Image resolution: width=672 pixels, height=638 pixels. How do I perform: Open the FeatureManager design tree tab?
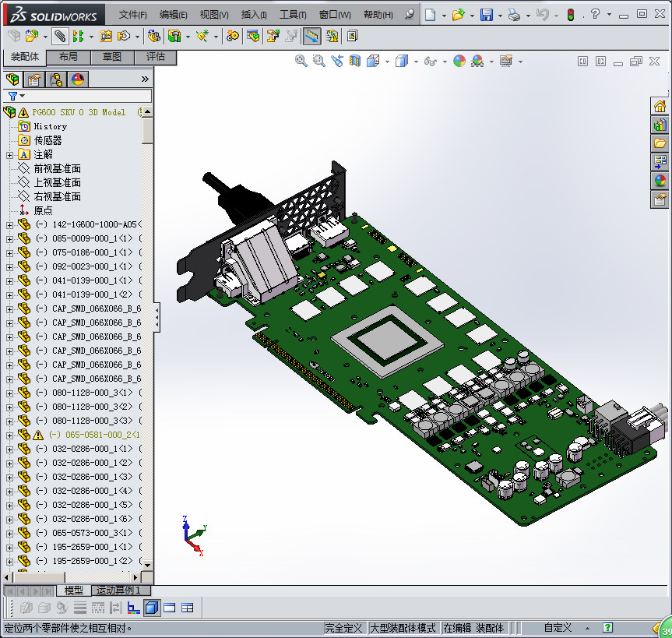coord(12,79)
